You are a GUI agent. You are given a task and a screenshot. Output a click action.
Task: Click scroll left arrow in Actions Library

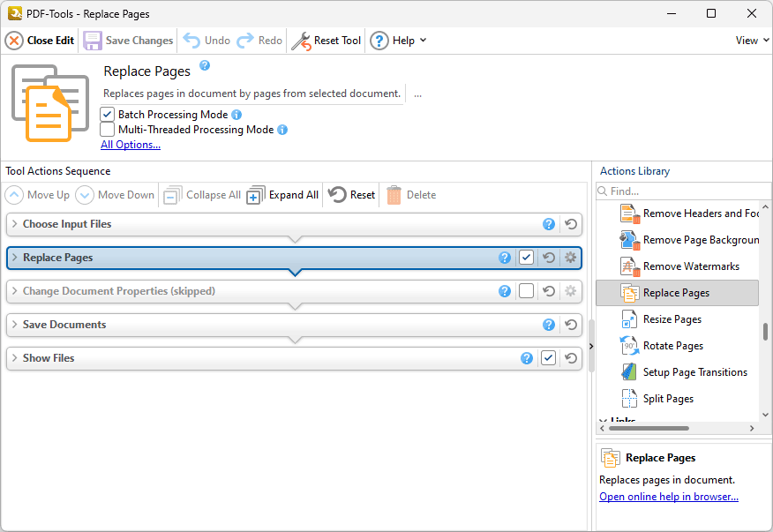(x=602, y=429)
